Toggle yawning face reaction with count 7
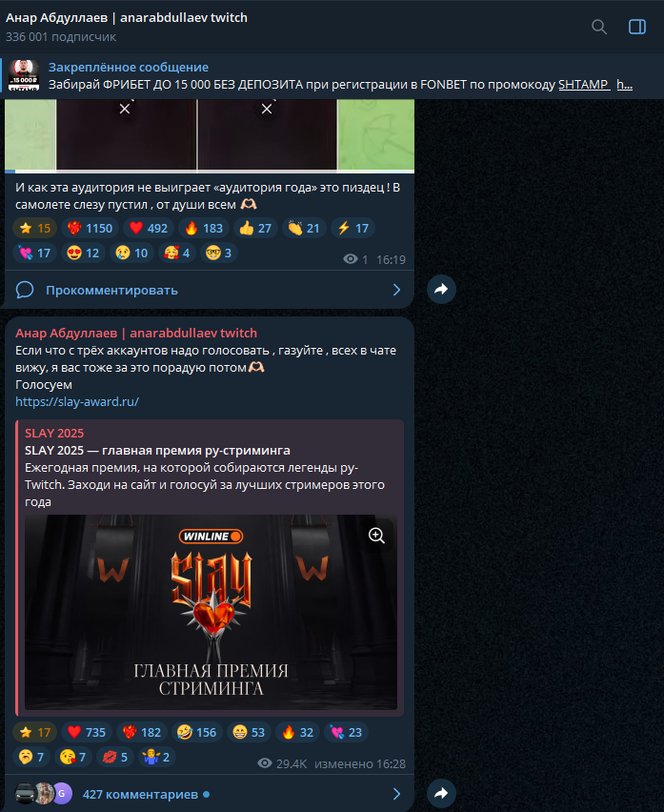The image size is (664, 812). pos(31,757)
